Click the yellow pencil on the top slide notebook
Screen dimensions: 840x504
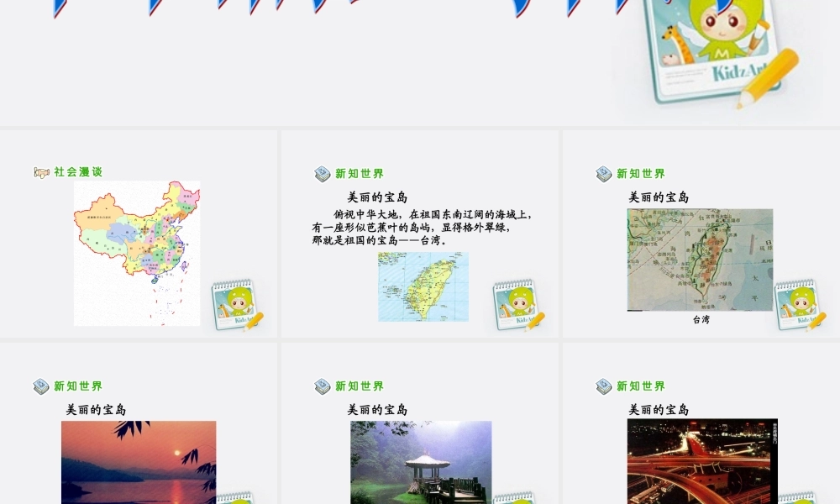click(769, 78)
